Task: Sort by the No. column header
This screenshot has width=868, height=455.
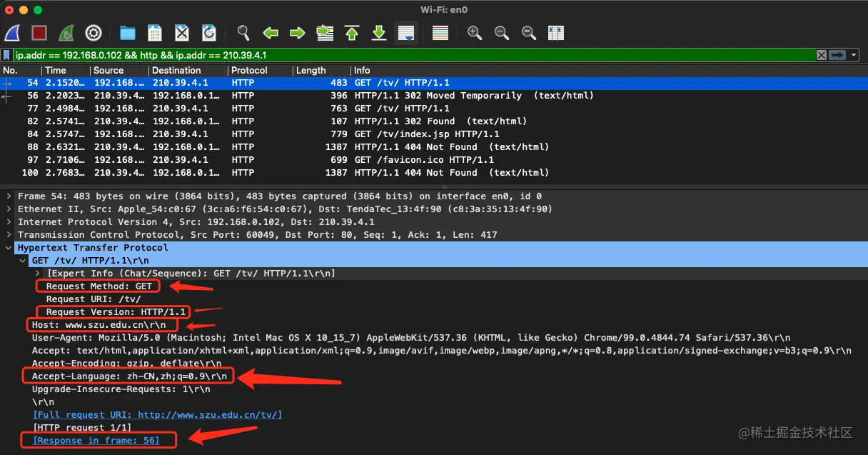Action: pos(21,70)
